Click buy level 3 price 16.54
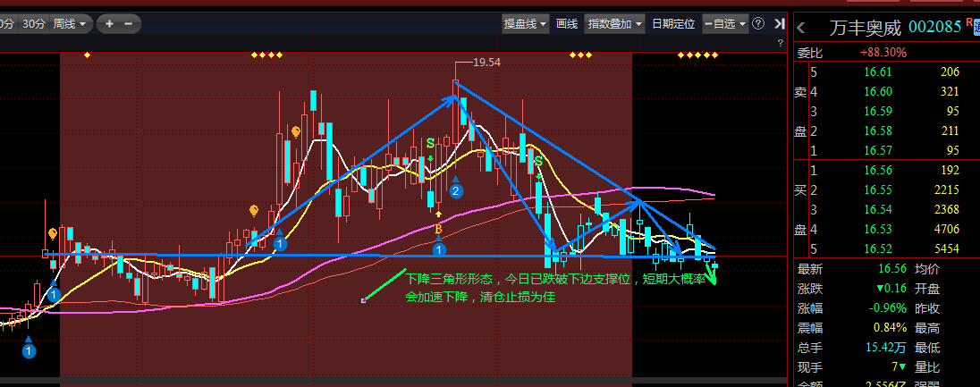 coord(877,209)
